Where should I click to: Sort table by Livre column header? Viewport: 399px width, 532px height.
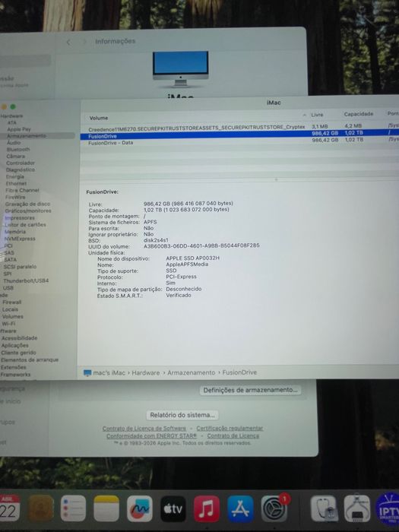pos(317,115)
